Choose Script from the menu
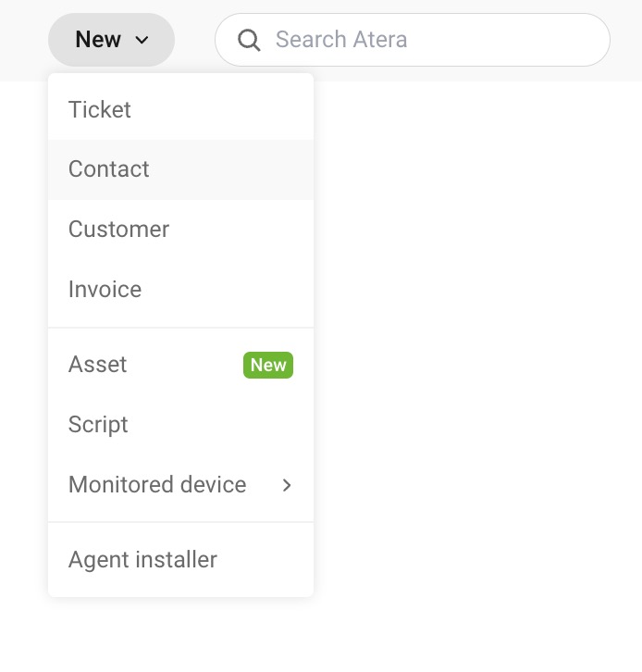Image resolution: width=642 pixels, height=672 pixels. tap(180, 425)
